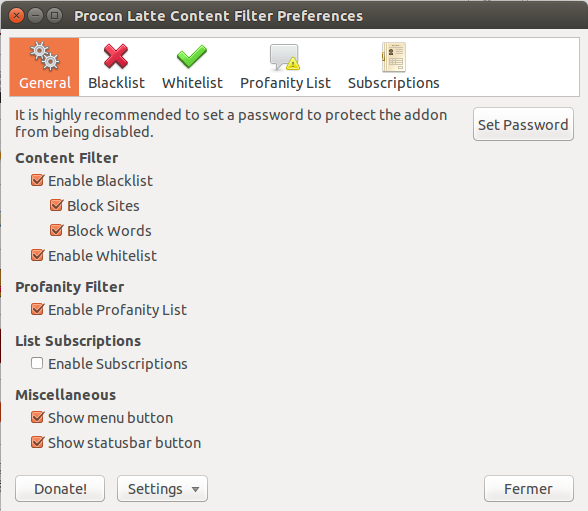This screenshot has width=588, height=511.
Task: Close dialog with Fermer button
Action: 529,489
